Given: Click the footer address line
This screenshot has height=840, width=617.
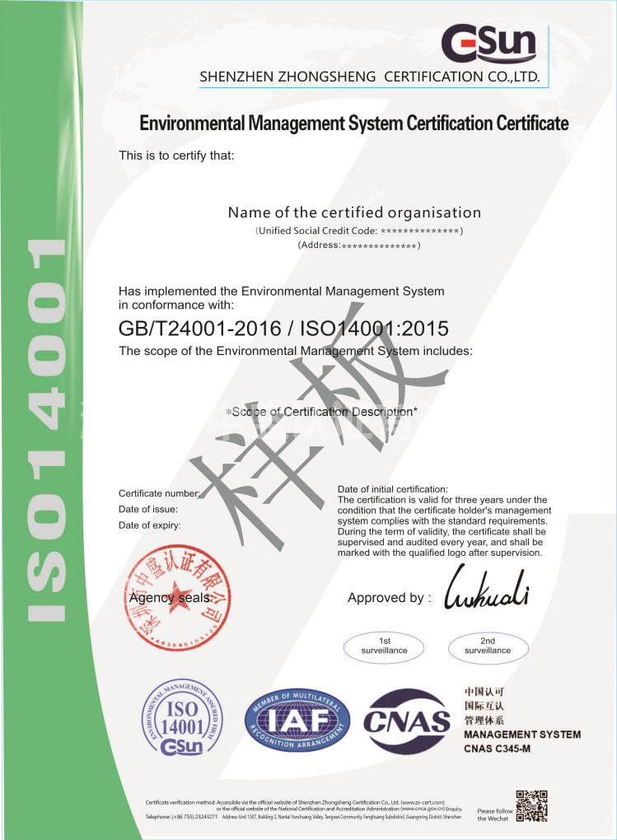Looking at the screenshot, I should pyautogui.click(x=342, y=817).
